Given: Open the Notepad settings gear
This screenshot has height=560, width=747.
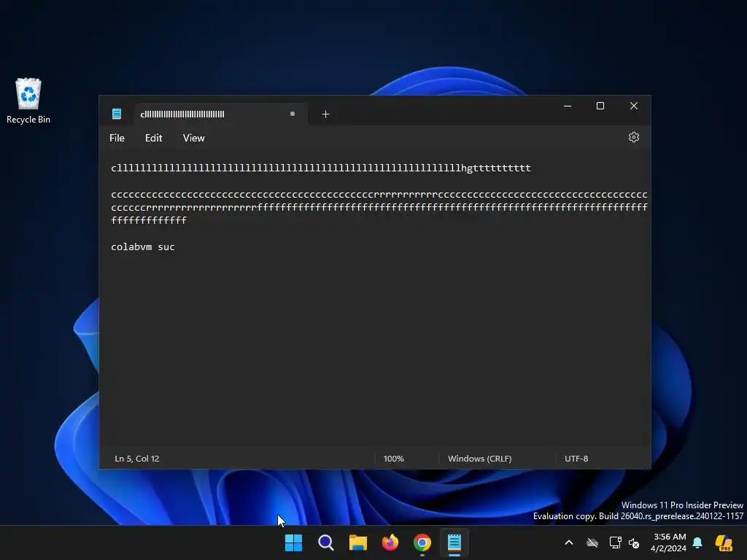Looking at the screenshot, I should [x=633, y=137].
